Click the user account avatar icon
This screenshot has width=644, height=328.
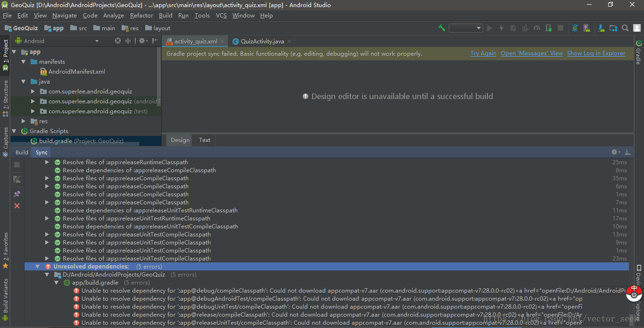click(x=637, y=28)
